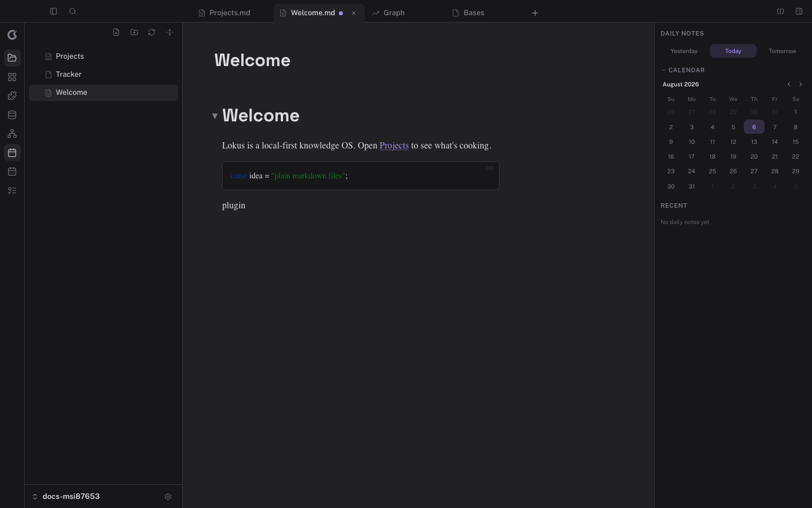
Task: Open the hierarchy network icon in sidebar
Action: (x=12, y=134)
